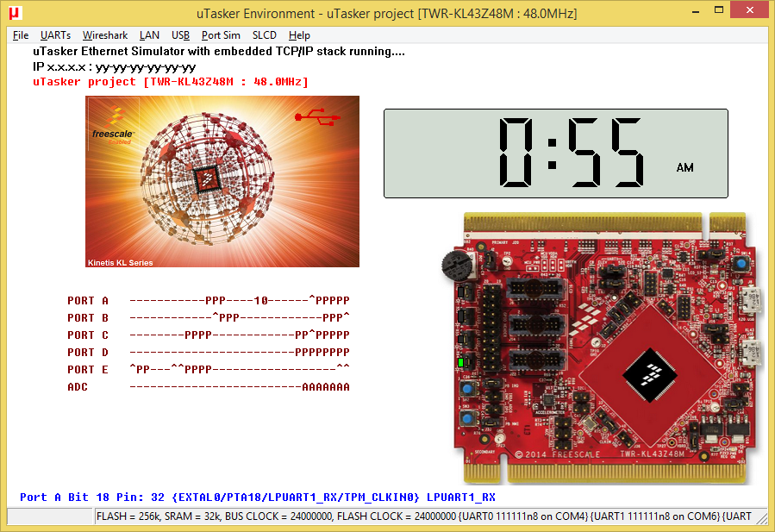Click the '1' pin state in PORT A row
This screenshot has width=775, height=532.
click(260, 301)
